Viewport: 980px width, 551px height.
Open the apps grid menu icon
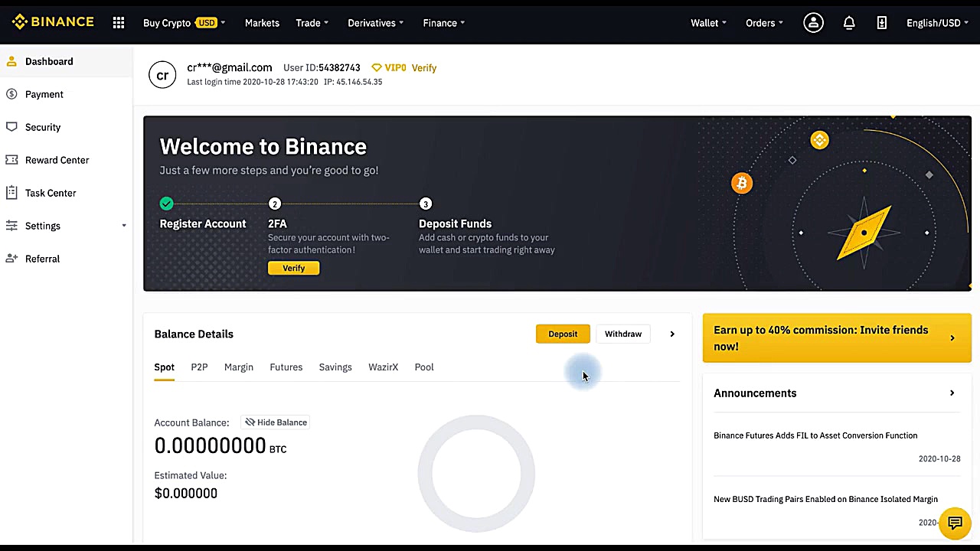click(119, 23)
